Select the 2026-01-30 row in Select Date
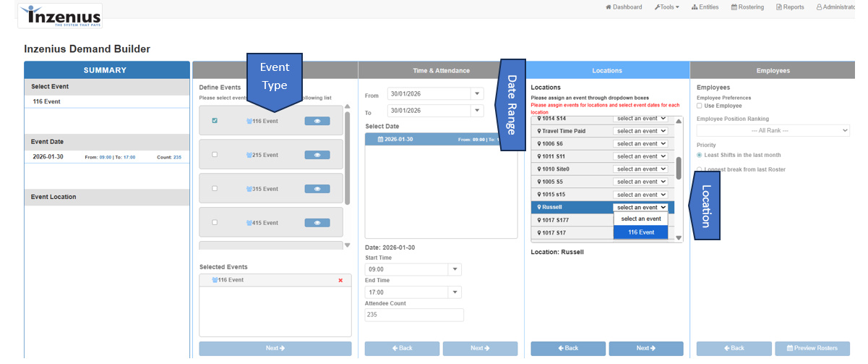Viewport: 868px width, 364px height. (442, 139)
